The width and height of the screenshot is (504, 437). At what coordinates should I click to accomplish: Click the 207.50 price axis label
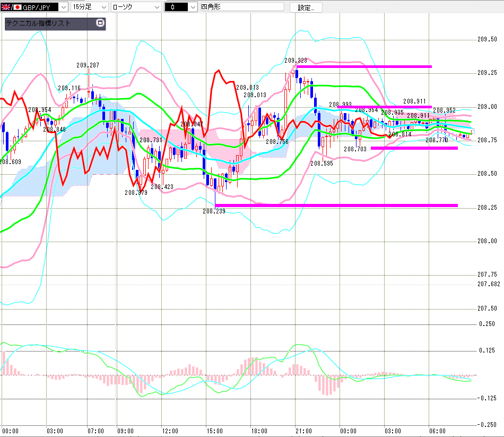pyautogui.click(x=487, y=309)
